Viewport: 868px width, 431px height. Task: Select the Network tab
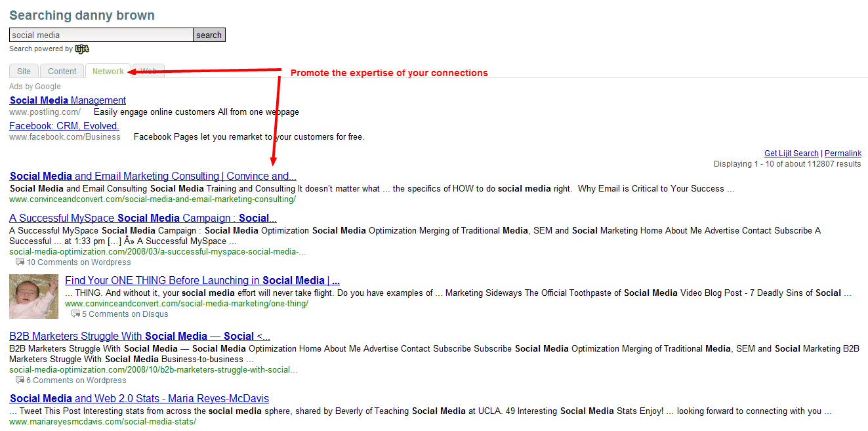coord(108,72)
